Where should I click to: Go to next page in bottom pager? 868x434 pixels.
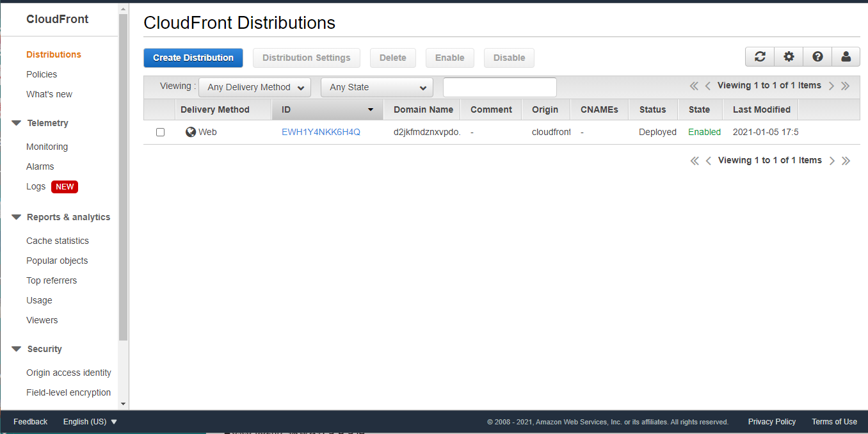[832, 161]
